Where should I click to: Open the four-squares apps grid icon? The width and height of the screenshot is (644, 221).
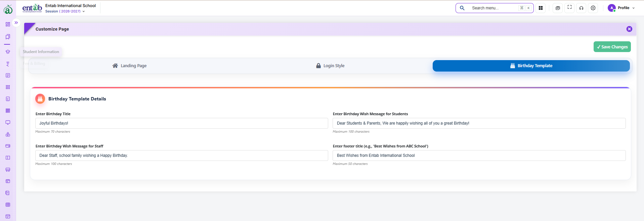[541, 8]
